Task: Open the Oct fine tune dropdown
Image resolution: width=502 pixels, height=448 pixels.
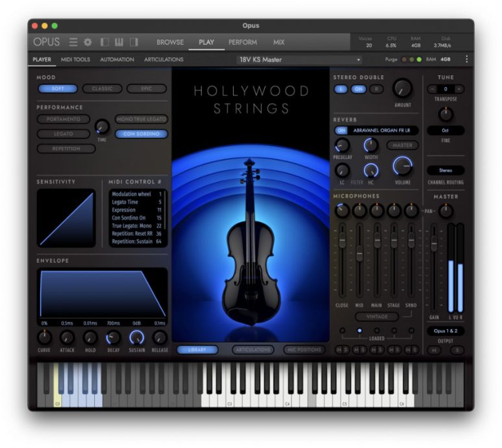Action: point(446,131)
